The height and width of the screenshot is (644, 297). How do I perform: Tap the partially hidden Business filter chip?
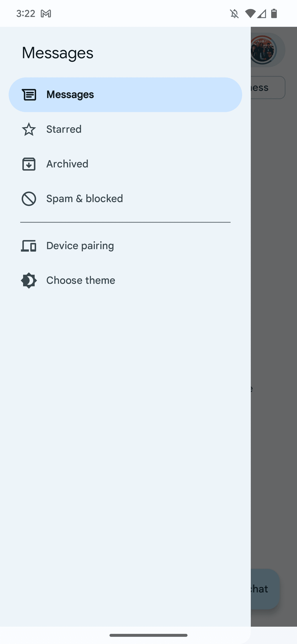tap(268, 88)
